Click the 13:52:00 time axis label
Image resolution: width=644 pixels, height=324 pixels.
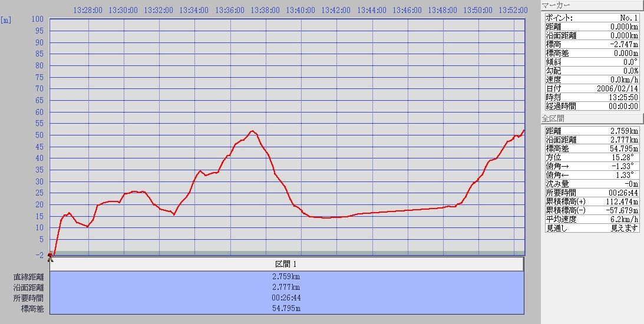[x=513, y=10]
